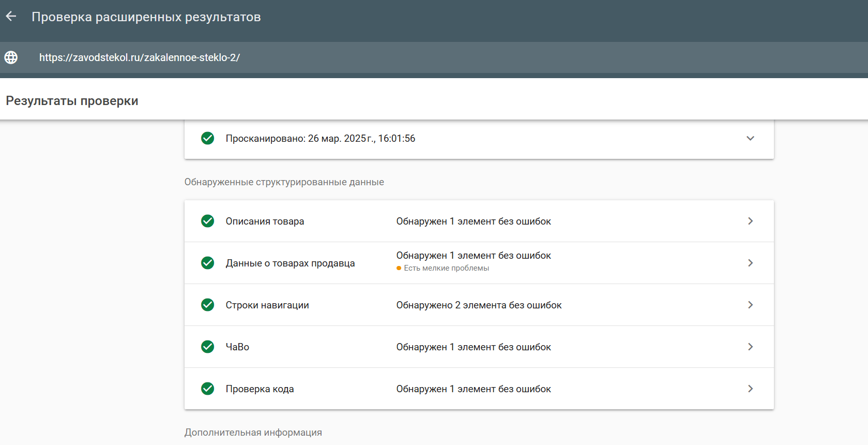Click the green checkmark for ЧаВо
The width and height of the screenshot is (868, 445).
tap(208, 347)
